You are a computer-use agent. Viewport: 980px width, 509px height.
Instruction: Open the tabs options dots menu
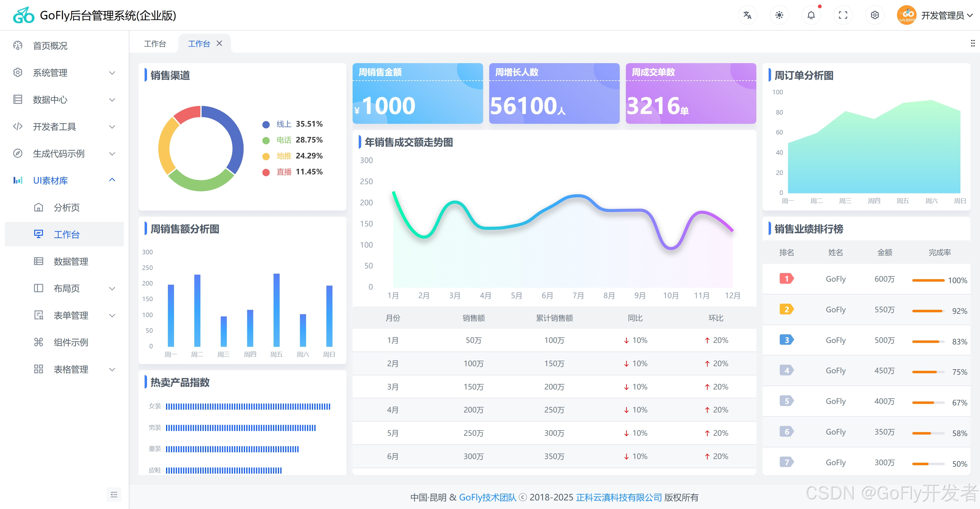click(972, 44)
